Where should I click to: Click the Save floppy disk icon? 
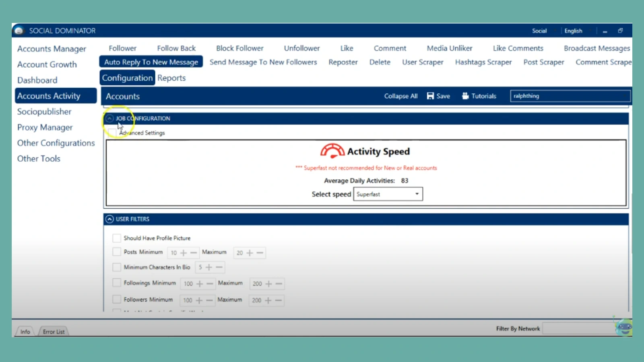[430, 96]
